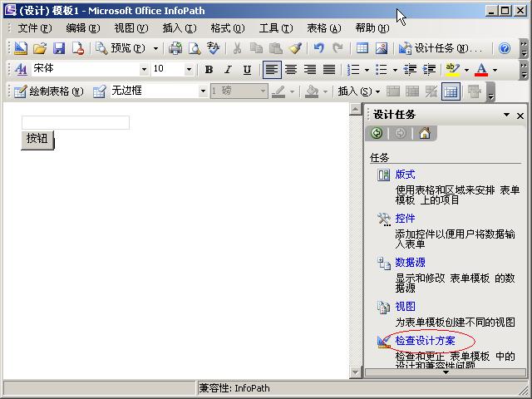
Task: Open the 文件(F) menu
Action: coord(35,27)
